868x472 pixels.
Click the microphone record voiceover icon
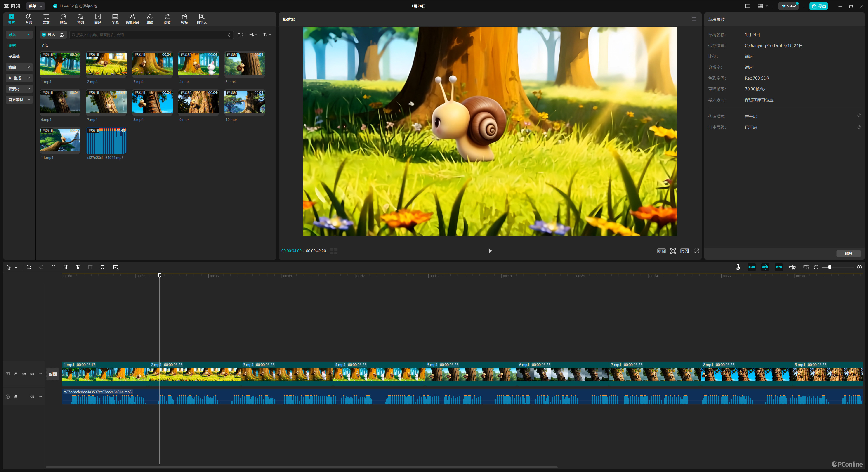pyautogui.click(x=738, y=267)
